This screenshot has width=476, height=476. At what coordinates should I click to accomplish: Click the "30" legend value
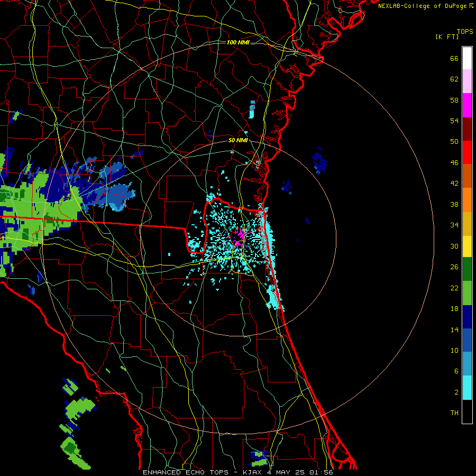[x=454, y=246]
